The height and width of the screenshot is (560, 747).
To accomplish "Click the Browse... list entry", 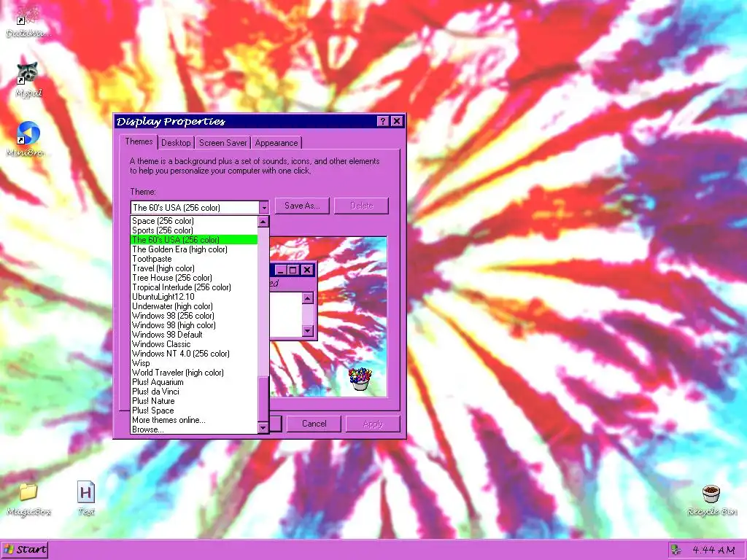I will point(194,429).
